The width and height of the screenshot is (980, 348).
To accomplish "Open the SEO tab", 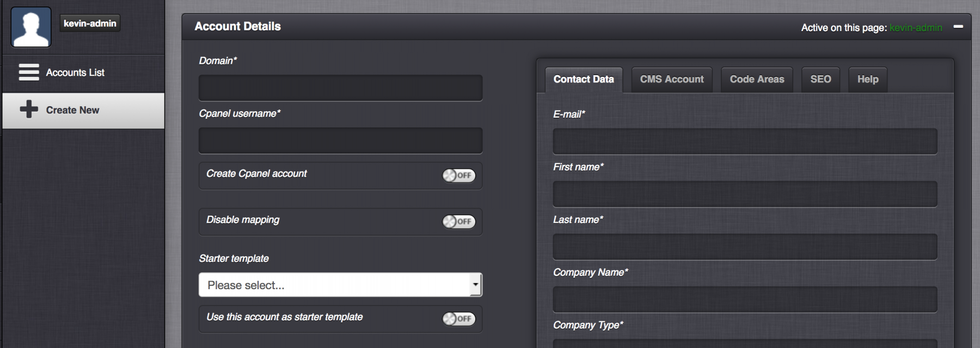I will pyautogui.click(x=820, y=80).
